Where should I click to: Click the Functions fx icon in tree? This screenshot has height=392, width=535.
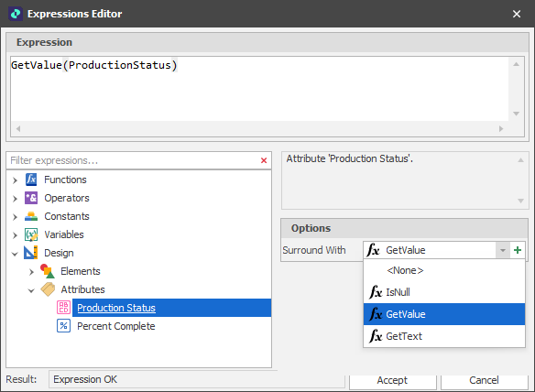point(31,180)
